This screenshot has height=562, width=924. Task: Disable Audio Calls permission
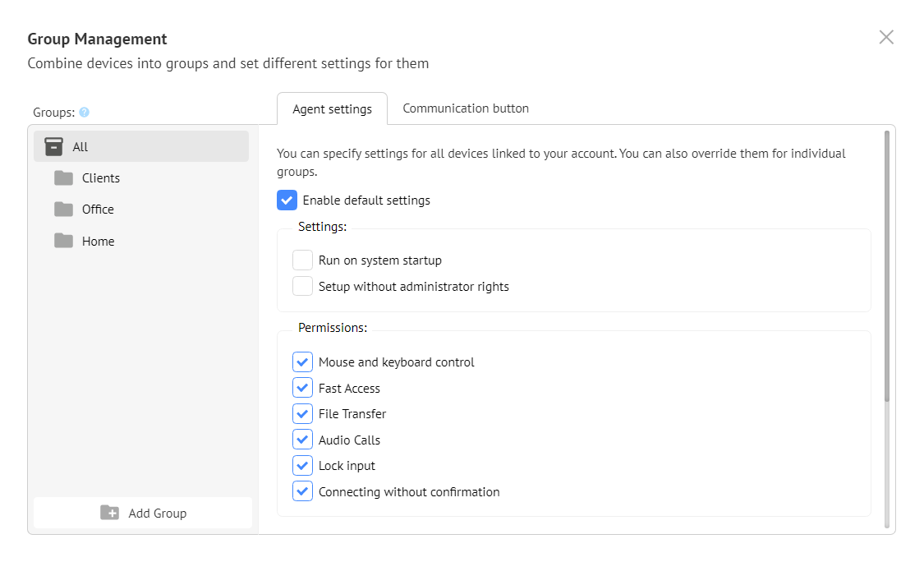pos(302,440)
